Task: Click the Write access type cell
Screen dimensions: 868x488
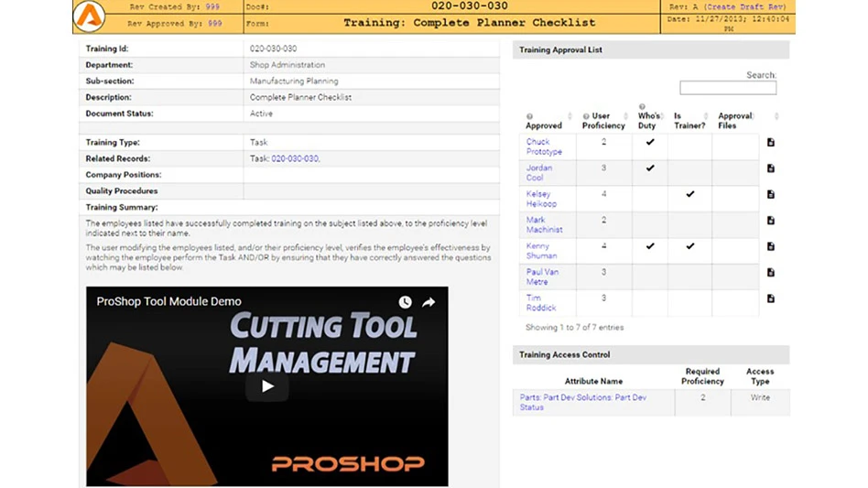Action: point(760,402)
